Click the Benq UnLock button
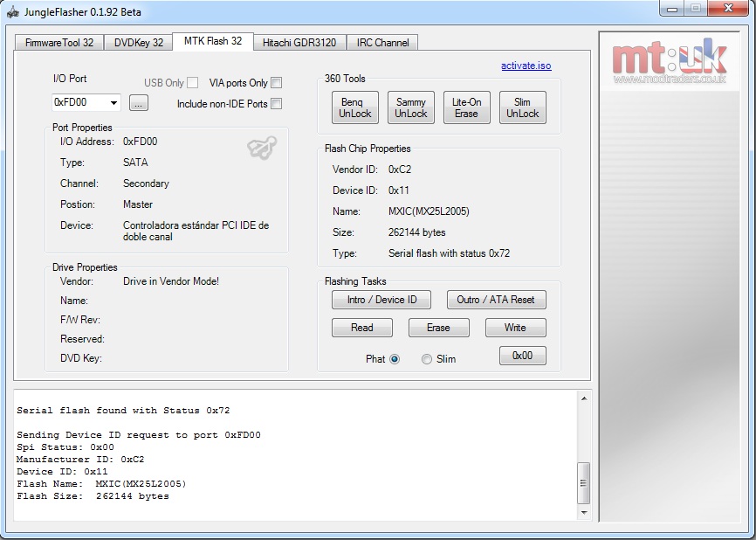This screenshot has height=540, width=756. click(354, 107)
